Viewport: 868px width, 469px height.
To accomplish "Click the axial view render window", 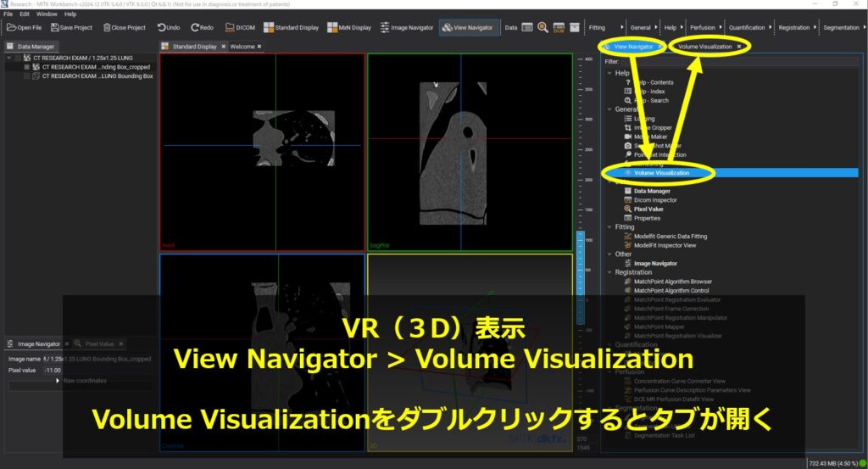I will [263, 153].
